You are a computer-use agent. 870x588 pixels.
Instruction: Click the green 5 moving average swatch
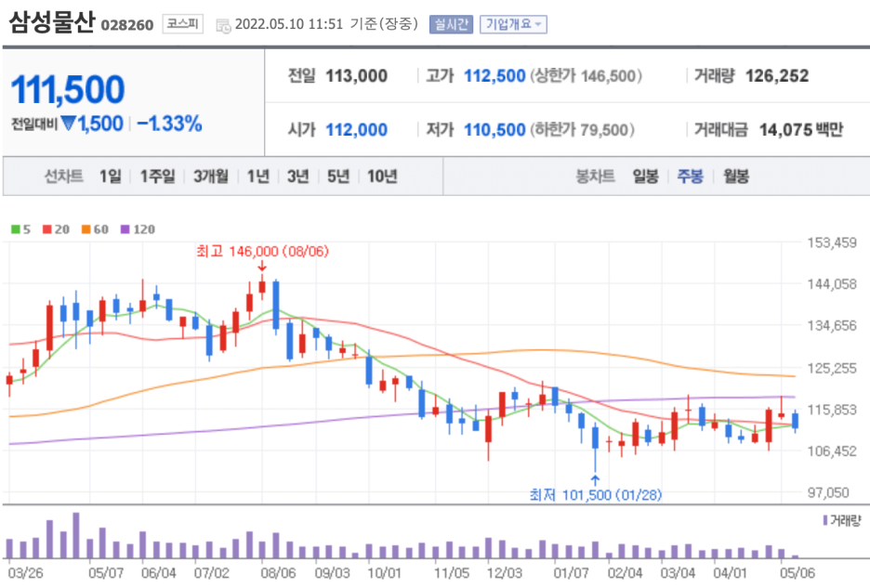pos(16,229)
